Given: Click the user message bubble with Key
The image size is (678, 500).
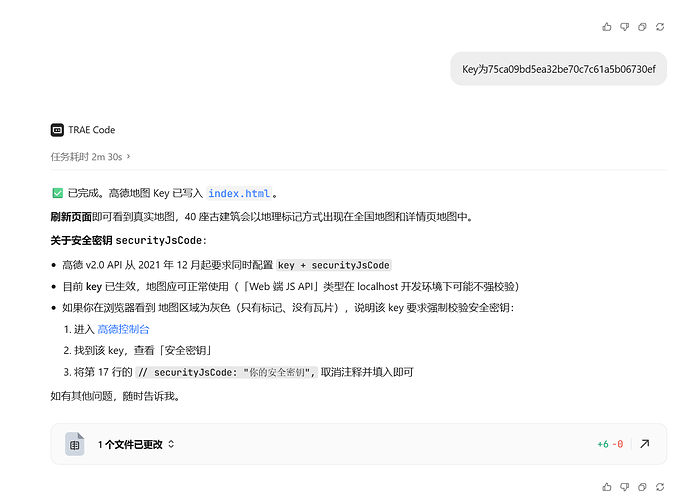Looking at the screenshot, I should pos(559,69).
